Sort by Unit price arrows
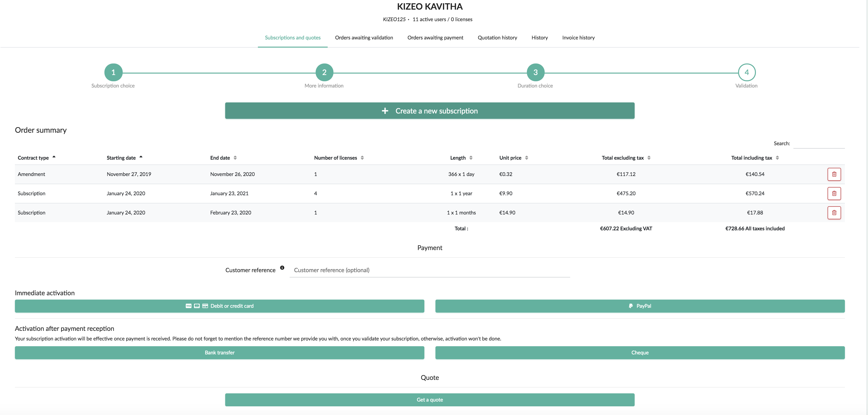Viewport: 868px width, 415px height. click(x=526, y=158)
